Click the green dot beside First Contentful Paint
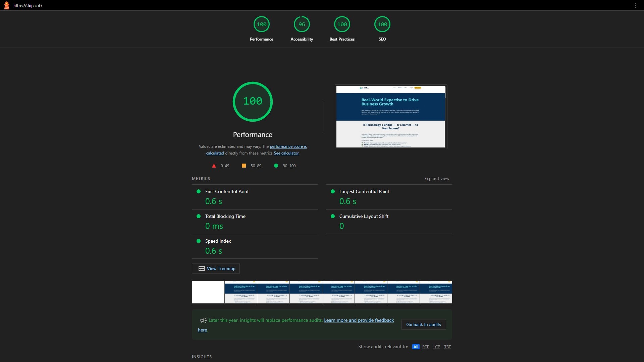 pos(199,191)
